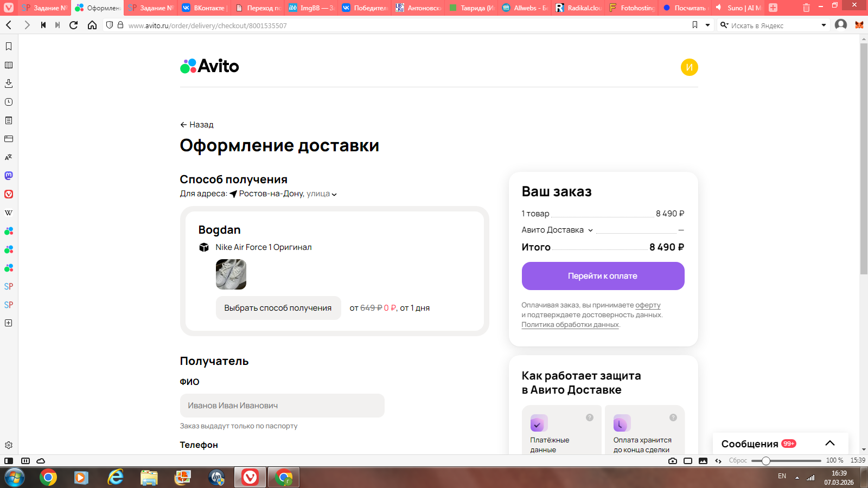This screenshot has width=868, height=488.
Task: Click the Nike Air Force product thumbnail
Action: pos(231,274)
